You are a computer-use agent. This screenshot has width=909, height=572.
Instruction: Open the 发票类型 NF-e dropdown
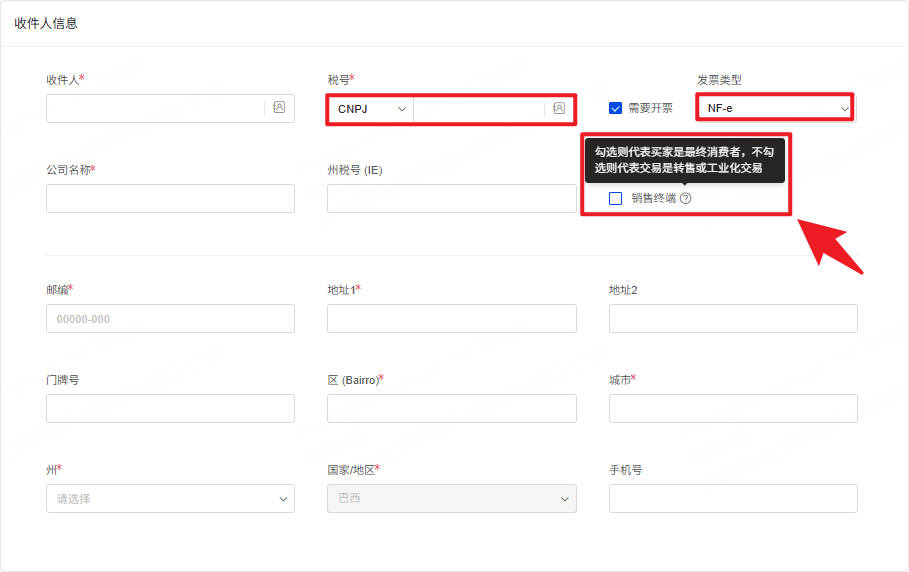[775, 108]
